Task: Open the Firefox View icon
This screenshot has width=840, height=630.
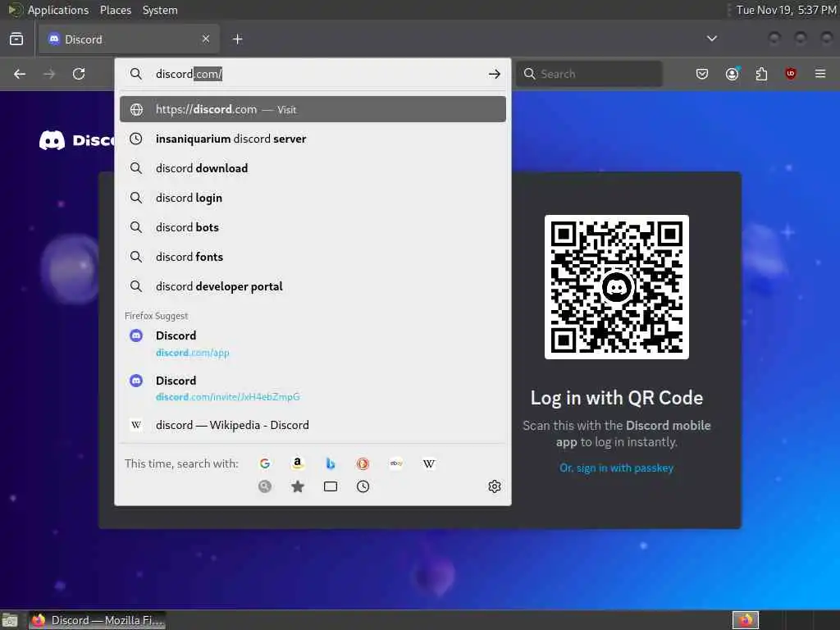Action: point(16,39)
